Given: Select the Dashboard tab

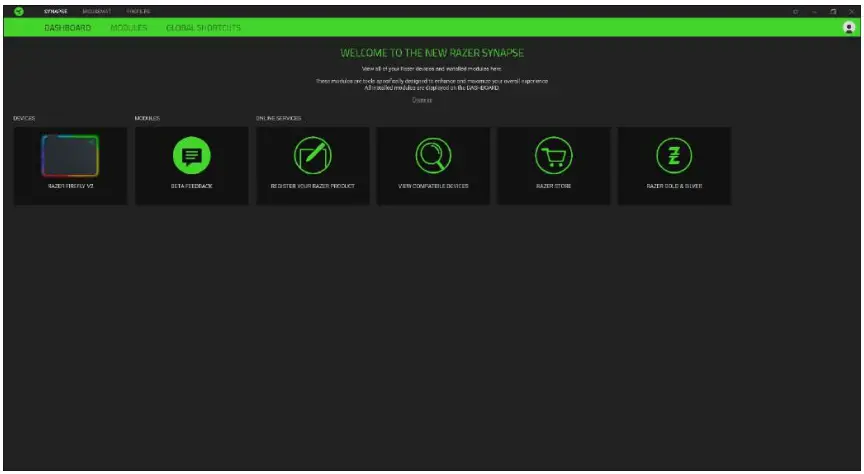Looking at the screenshot, I should 68,28.
